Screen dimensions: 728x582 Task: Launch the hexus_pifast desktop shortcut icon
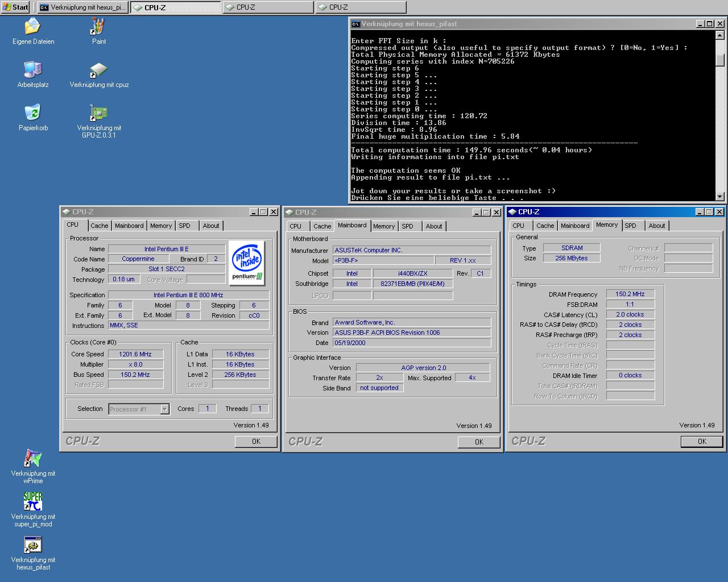(33, 544)
